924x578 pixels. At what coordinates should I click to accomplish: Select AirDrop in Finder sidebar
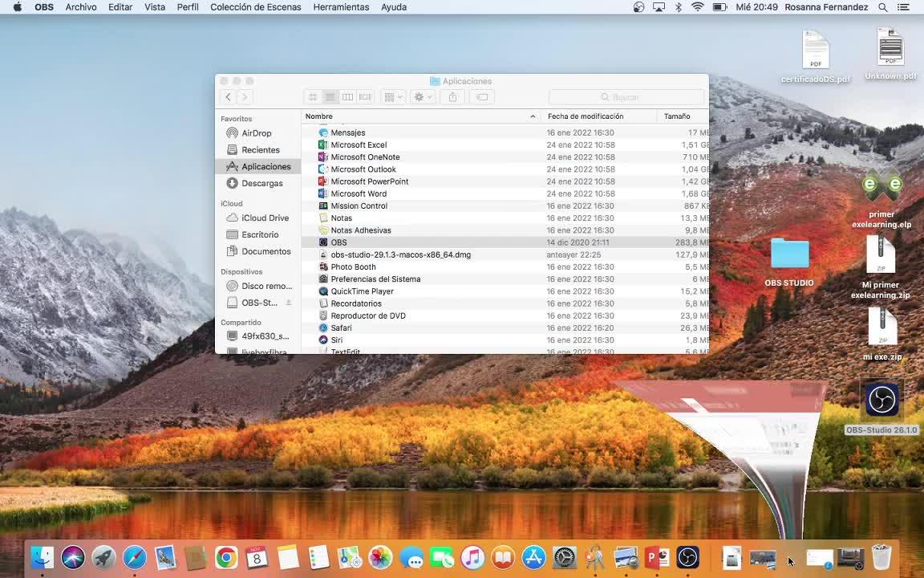(x=257, y=133)
